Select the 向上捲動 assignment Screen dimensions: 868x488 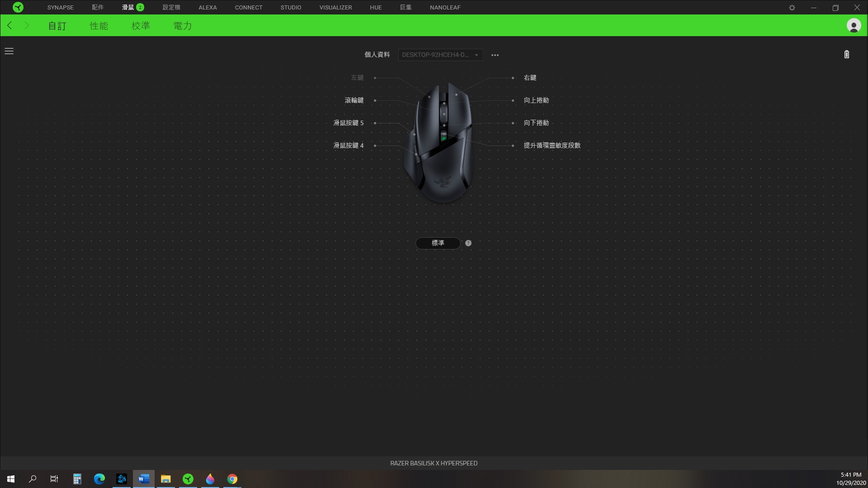[536, 100]
